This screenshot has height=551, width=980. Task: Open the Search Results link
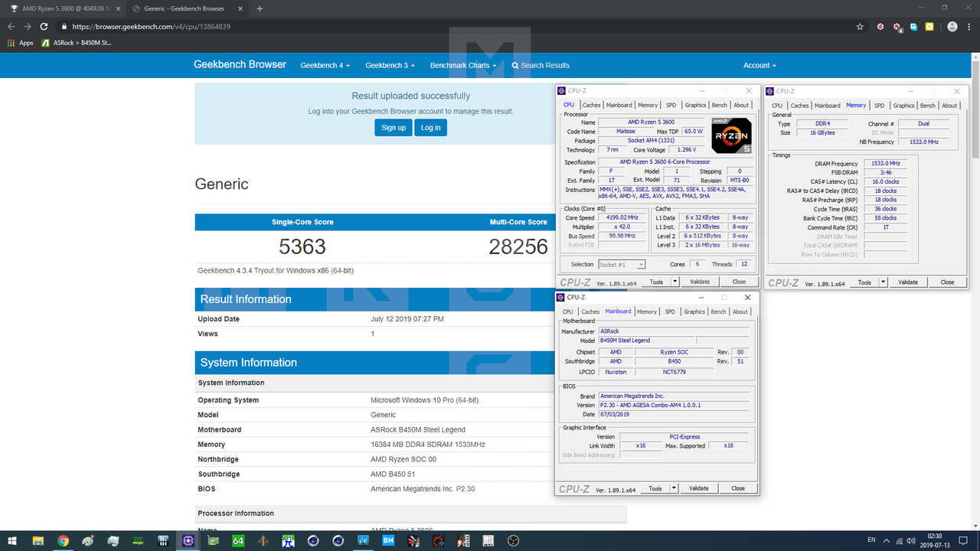[x=541, y=66]
